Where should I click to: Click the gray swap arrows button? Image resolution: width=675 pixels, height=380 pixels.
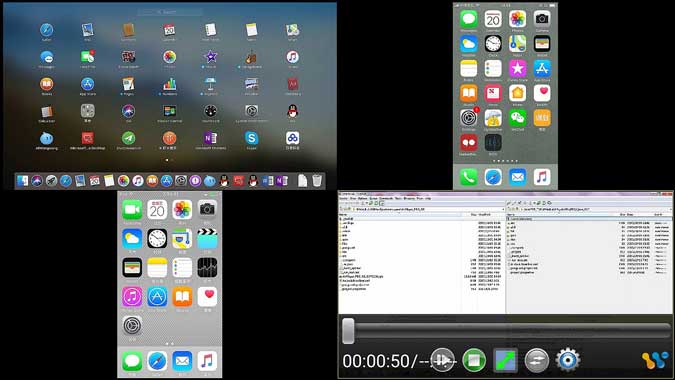[536, 360]
